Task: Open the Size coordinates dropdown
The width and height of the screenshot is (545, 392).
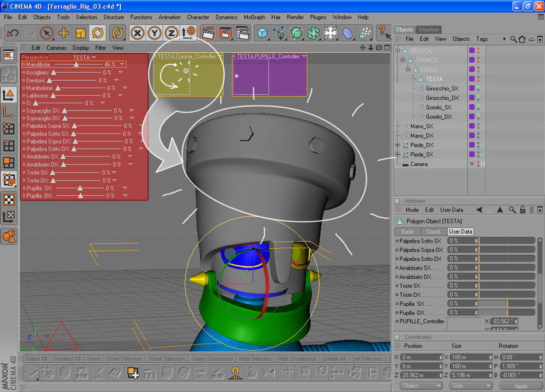Action: tap(471, 386)
